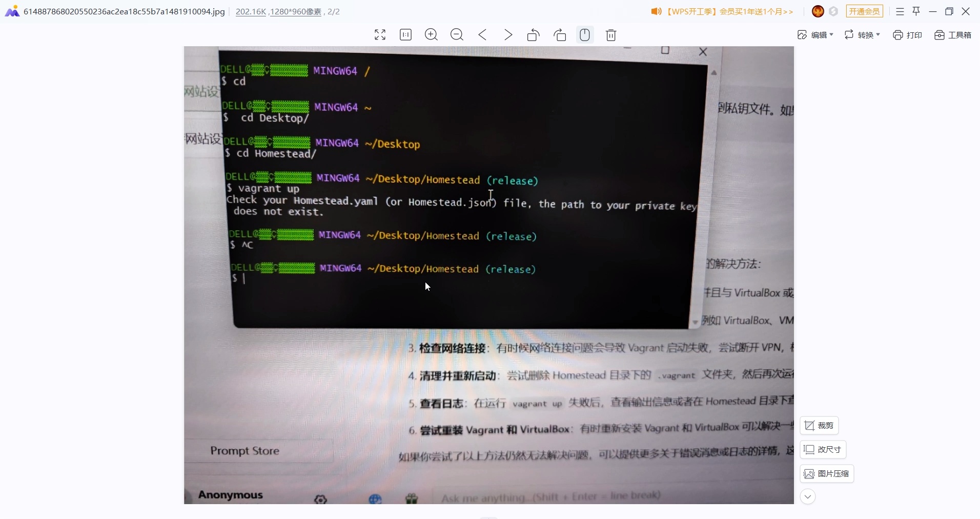
Task: Zoom out of the photo
Action: pyautogui.click(x=456, y=35)
